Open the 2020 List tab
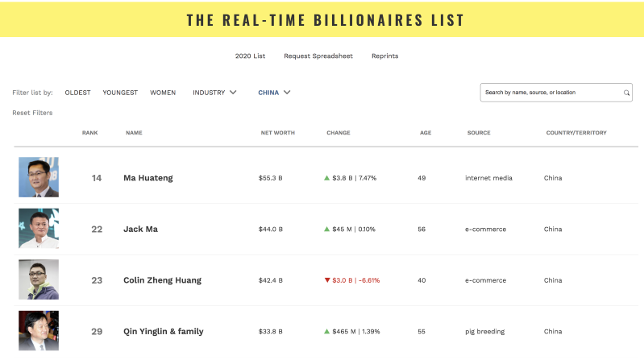 (250, 56)
